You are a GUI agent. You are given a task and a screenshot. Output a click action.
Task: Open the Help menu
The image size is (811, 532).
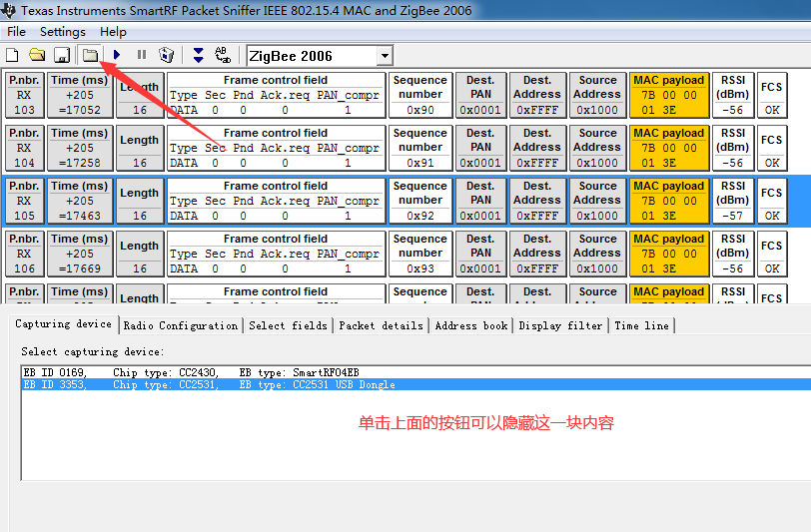coord(113,32)
